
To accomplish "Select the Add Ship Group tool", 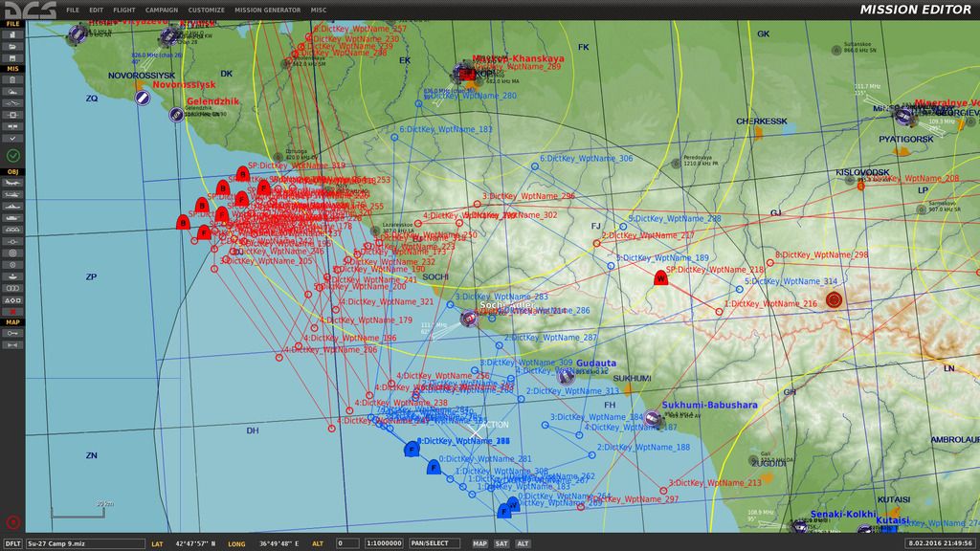I will tap(12, 207).
